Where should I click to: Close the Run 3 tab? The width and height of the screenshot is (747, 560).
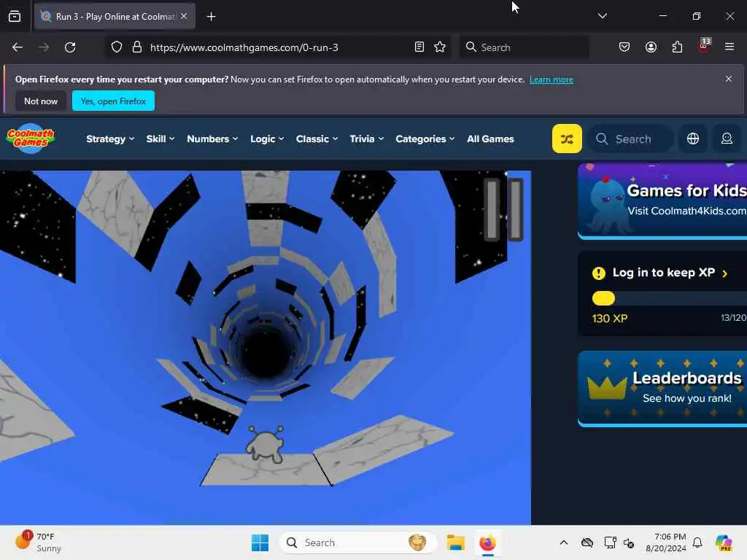point(184,16)
